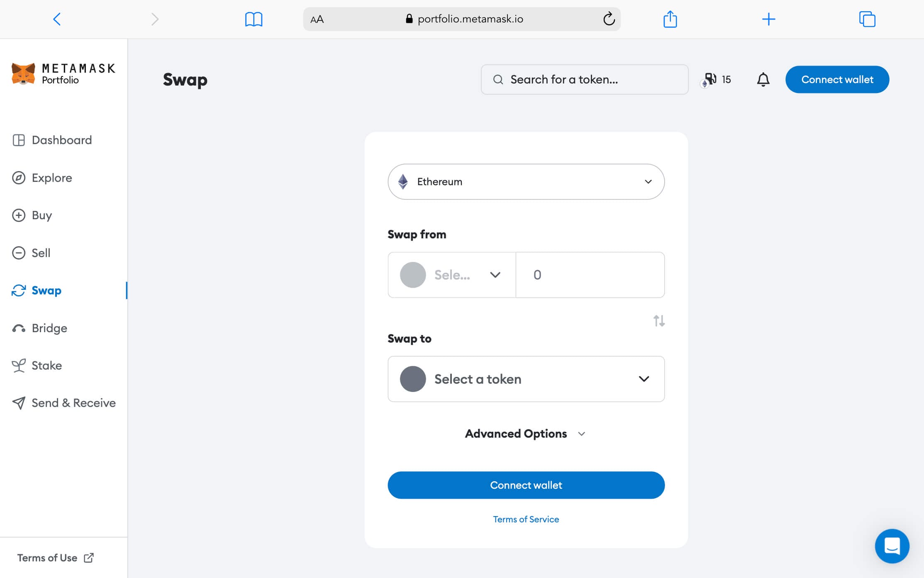Screen dimensions: 924x578
Task: Flip swap direction with the arrows icon
Action: pos(658,321)
